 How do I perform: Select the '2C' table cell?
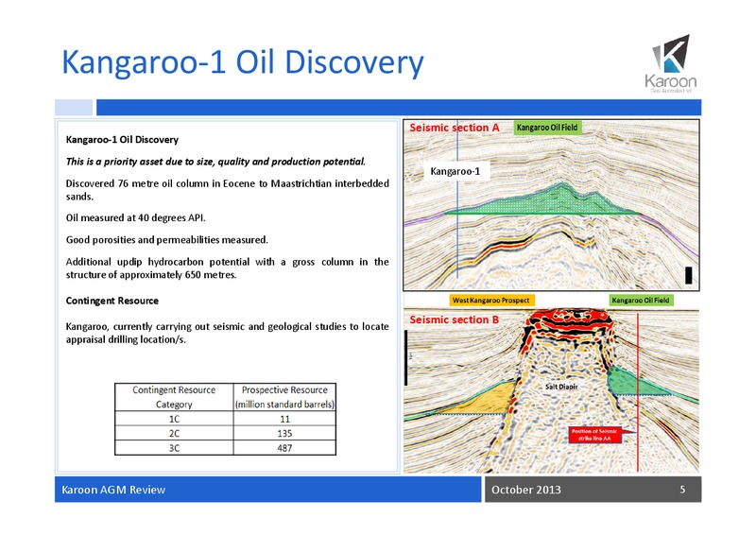click(x=174, y=433)
